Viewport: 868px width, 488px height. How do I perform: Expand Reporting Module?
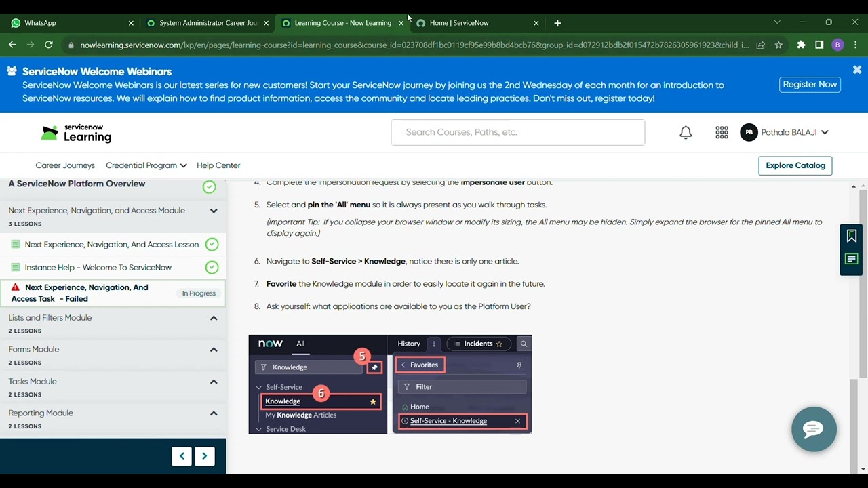(x=214, y=413)
